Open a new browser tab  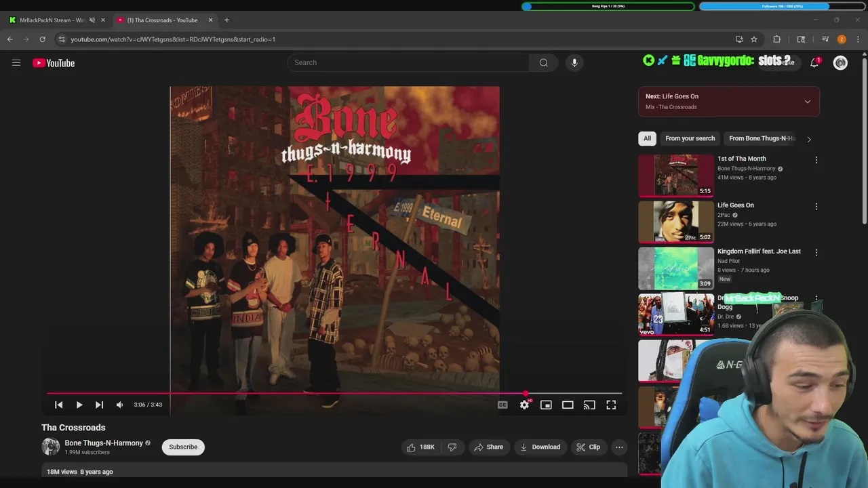pos(226,20)
